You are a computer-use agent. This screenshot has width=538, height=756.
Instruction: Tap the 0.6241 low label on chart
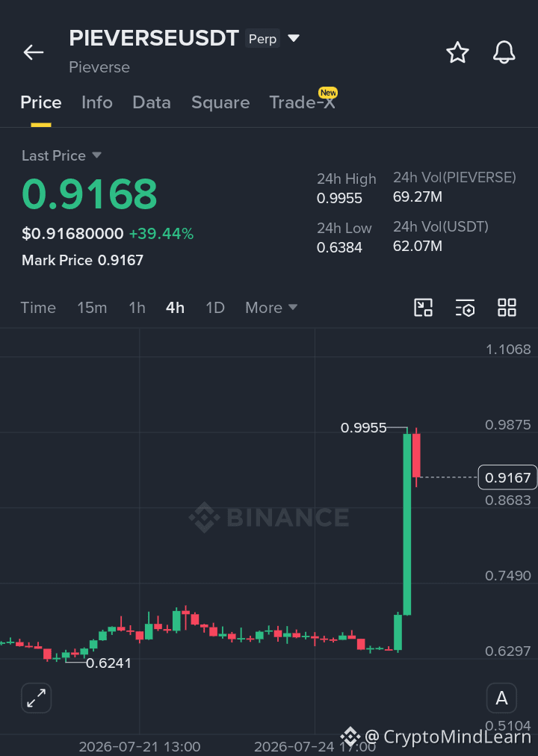108,663
